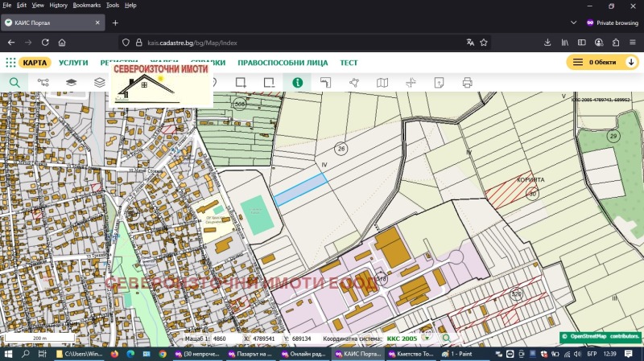Screen dimensions: 644x361
Task: Open the browser account icon
Action: click(599, 43)
